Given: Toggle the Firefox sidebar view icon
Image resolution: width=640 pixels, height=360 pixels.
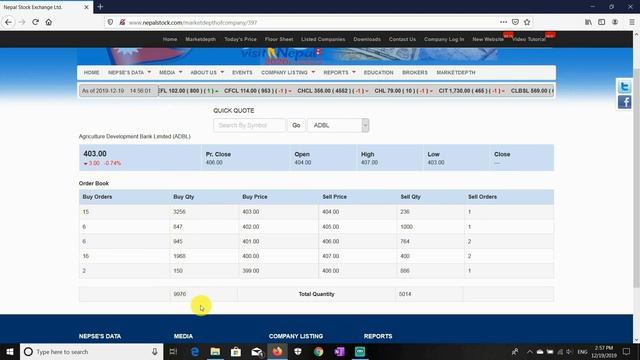Looking at the screenshot, I should pyautogui.click(x=602, y=22).
